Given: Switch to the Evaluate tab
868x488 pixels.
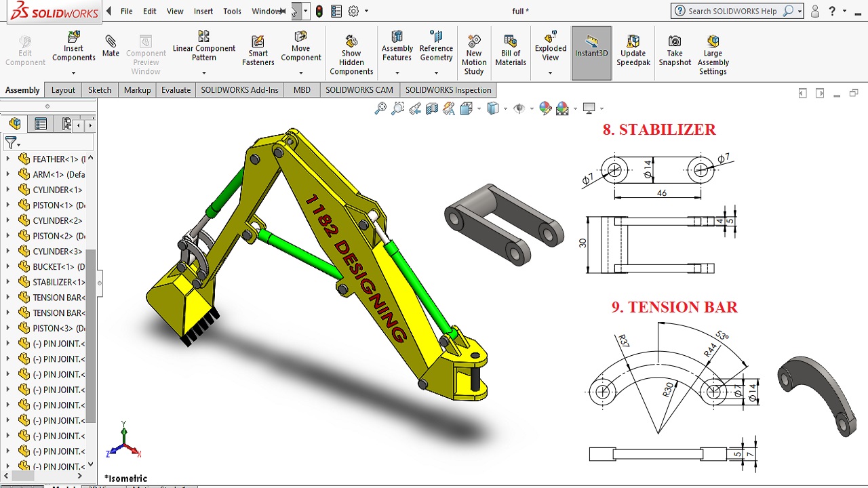Looking at the screenshot, I should pos(176,90).
